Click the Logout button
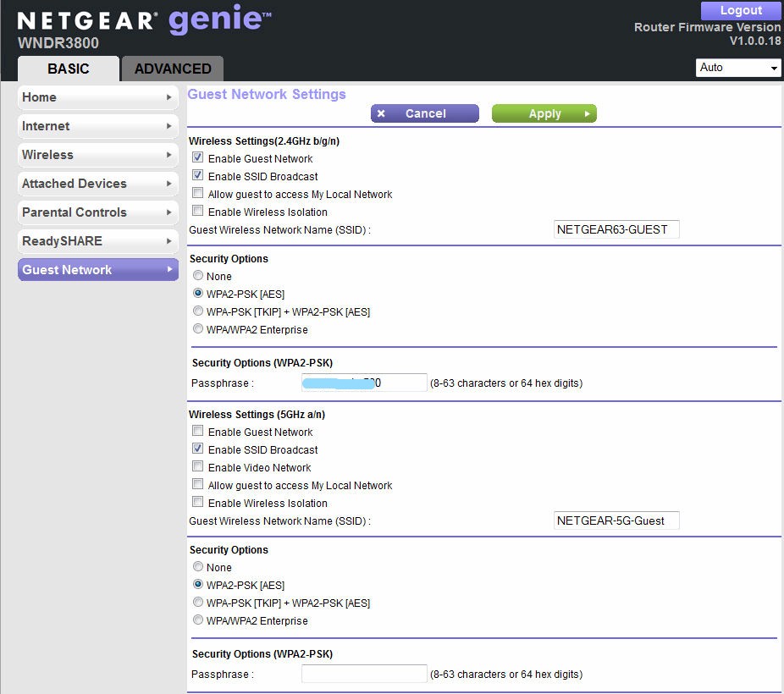 pyautogui.click(x=741, y=10)
